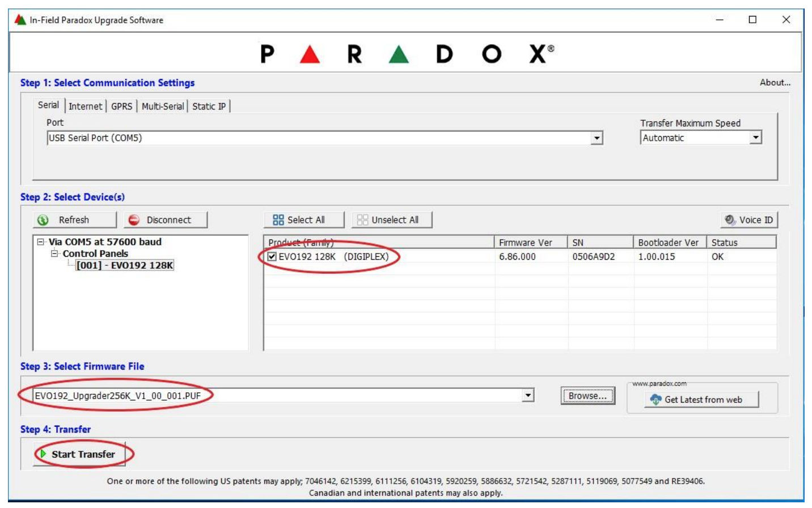Switch to the Internet tab

[86, 107]
